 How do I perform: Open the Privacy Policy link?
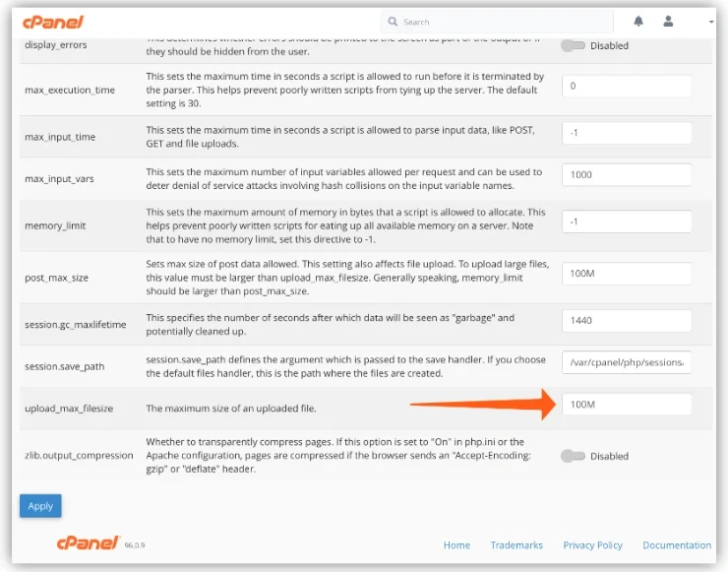[592, 544]
